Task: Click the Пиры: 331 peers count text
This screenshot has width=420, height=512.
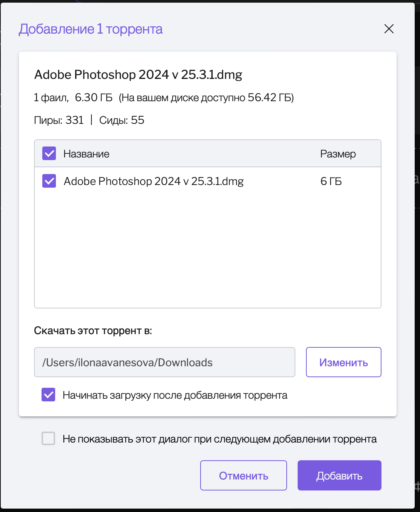Action: [59, 120]
